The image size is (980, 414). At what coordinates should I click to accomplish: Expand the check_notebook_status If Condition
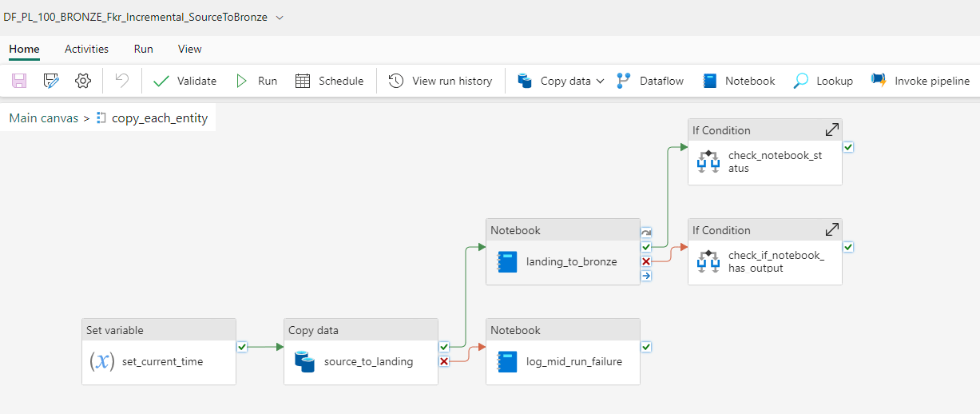pyautogui.click(x=831, y=130)
